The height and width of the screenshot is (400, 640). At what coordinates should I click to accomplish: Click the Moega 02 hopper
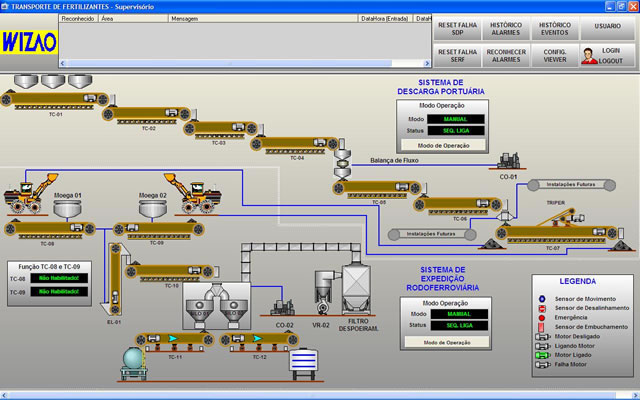pos(153,210)
